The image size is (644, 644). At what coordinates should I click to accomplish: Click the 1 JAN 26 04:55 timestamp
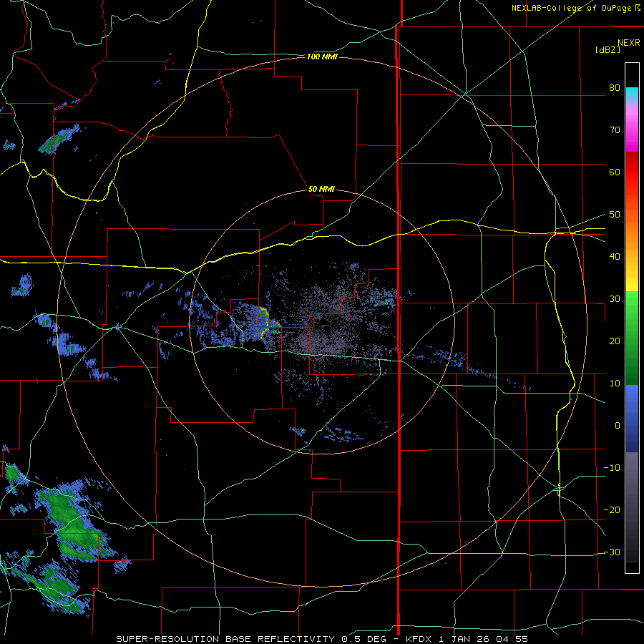484,639
